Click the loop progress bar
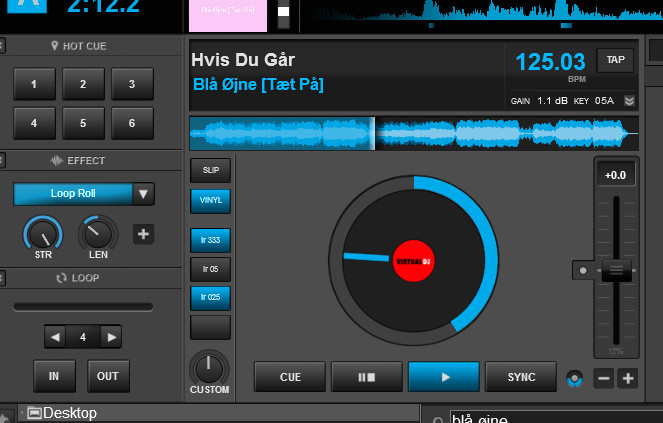The height and width of the screenshot is (423, 663). [x=83, y=307]
